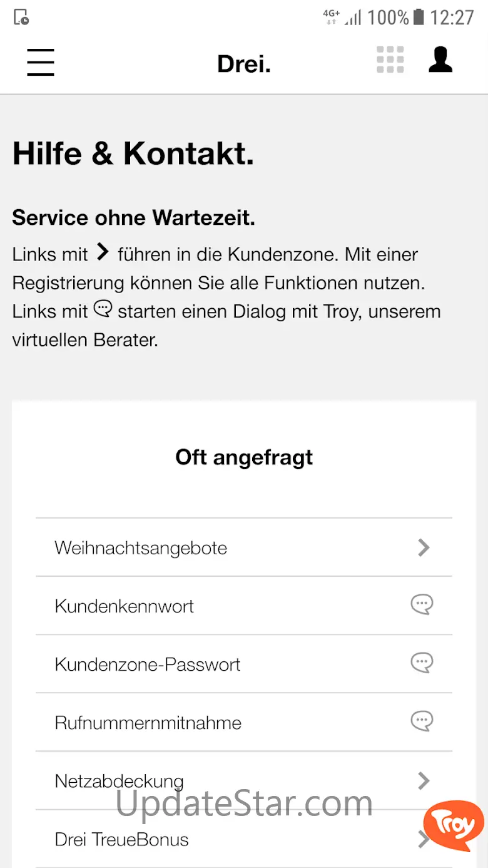Viewport: 488px width, 868px height.
Task: Open the Troy virtual assistant chat bubble
Action: click(454, 825)
